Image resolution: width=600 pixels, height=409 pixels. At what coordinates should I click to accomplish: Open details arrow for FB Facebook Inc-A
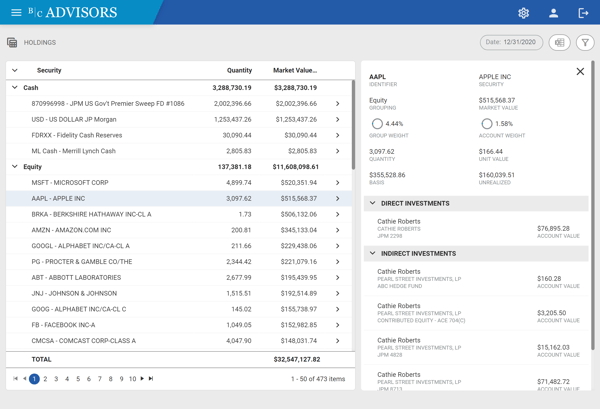(x=338, y=325)
